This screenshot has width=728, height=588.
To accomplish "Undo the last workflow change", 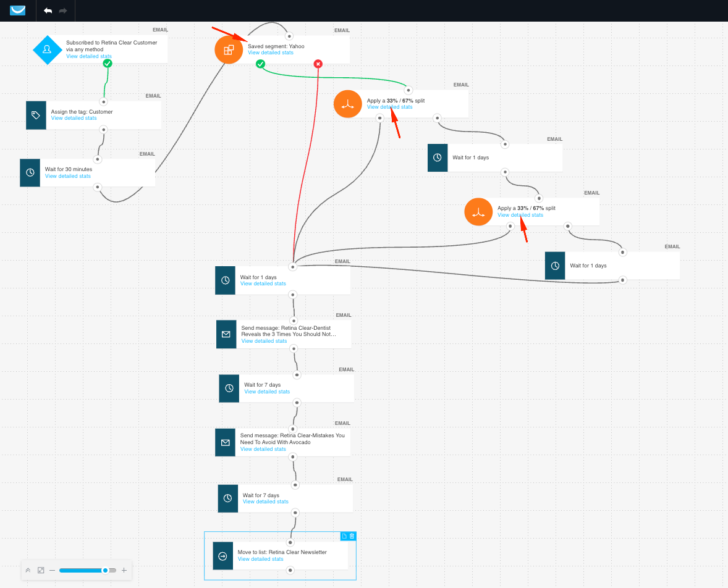I will pos(48,11).
